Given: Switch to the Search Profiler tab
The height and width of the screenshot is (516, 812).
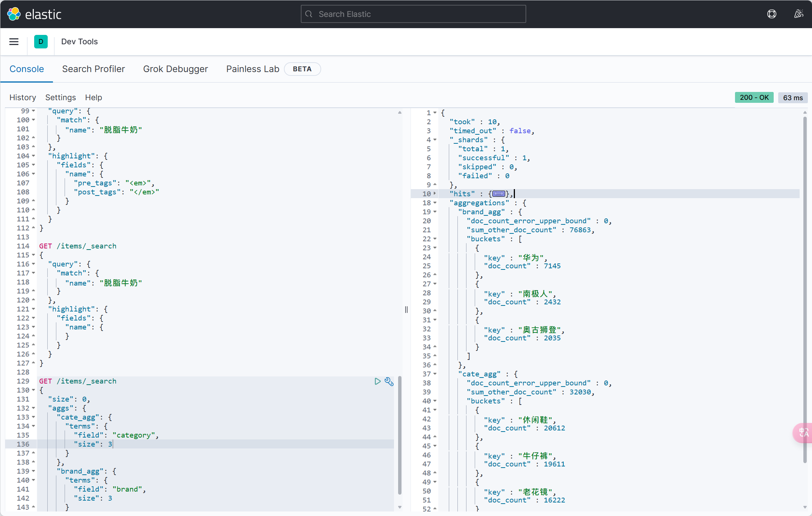Looking at the screenshot, I should (94, 69).
